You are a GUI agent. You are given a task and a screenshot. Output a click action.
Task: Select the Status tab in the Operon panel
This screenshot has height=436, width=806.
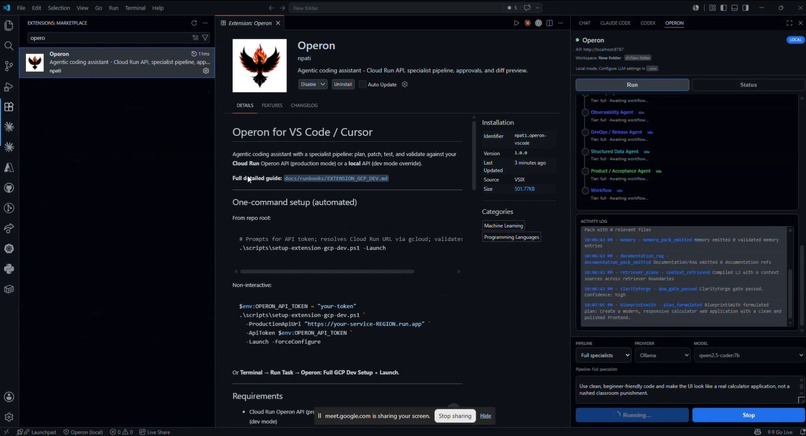(748, 85)
